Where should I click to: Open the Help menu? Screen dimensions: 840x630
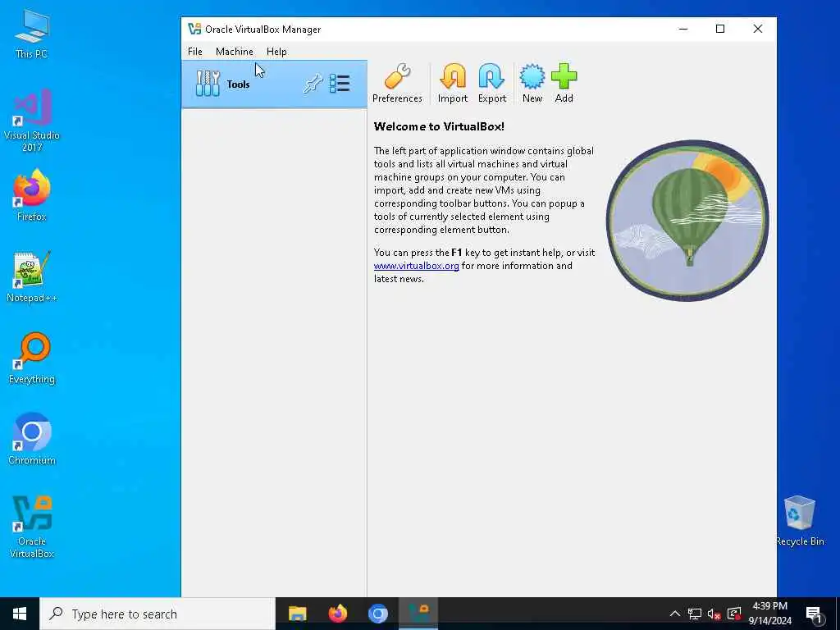276,52
